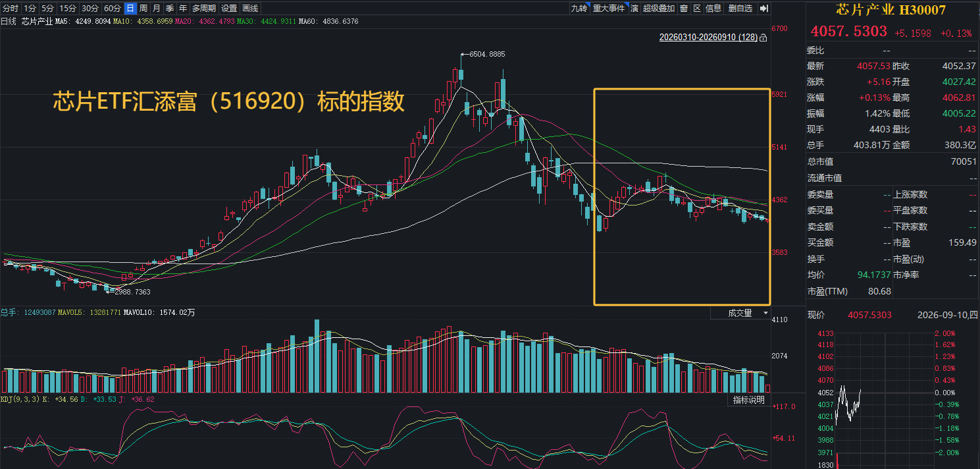Open the 超级叠加 overlay feature
Image resolution: width=980 pixels, height=469 pixels.
point(659,9)
